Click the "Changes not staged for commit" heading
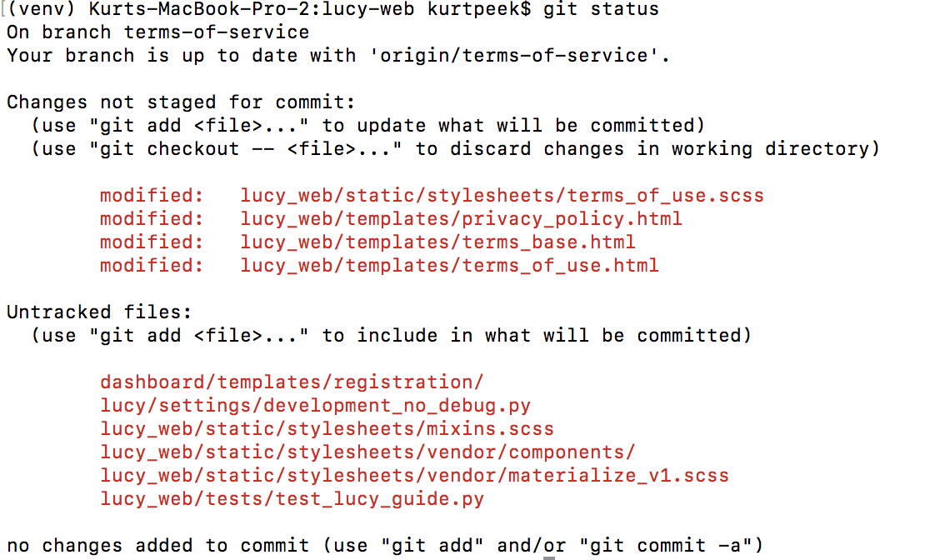The width and height of the screenshot is (935, 560). [181, 102]
